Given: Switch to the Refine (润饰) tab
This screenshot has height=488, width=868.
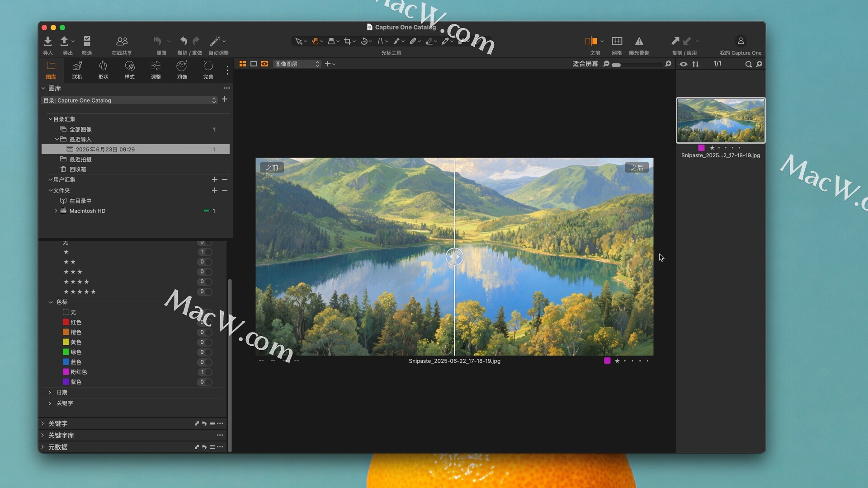Looking at the screenshot, I should point(182,70).
